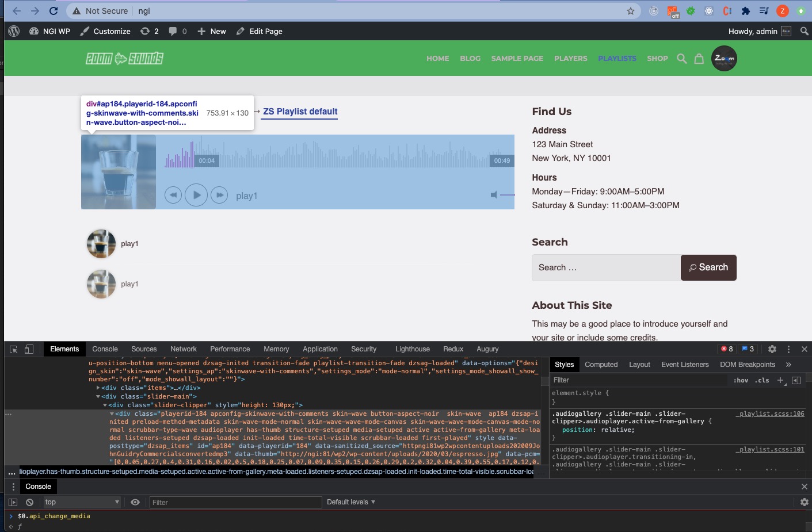
Task: Mute the player with the speaker icon
Action: (x=494, y=195)
